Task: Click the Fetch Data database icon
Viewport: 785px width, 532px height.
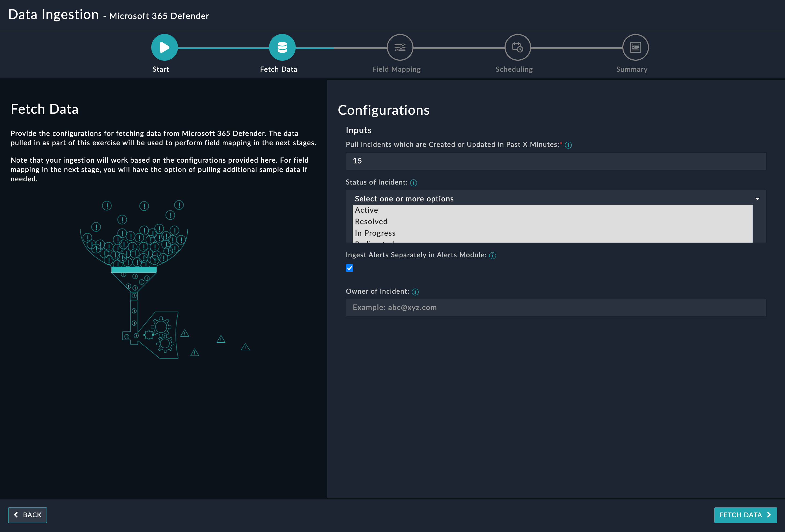Action: 282,47
